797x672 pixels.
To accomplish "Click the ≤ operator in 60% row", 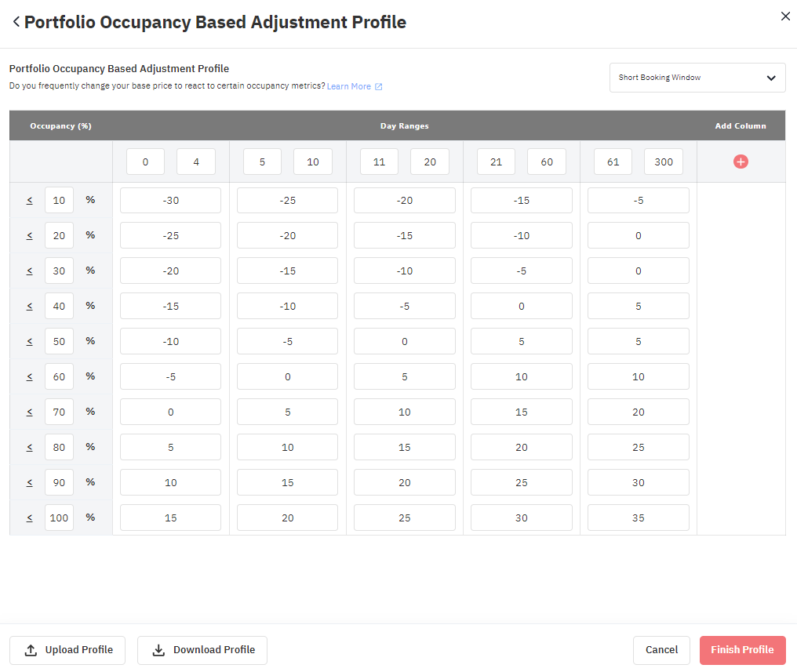I will click(30, 377).
